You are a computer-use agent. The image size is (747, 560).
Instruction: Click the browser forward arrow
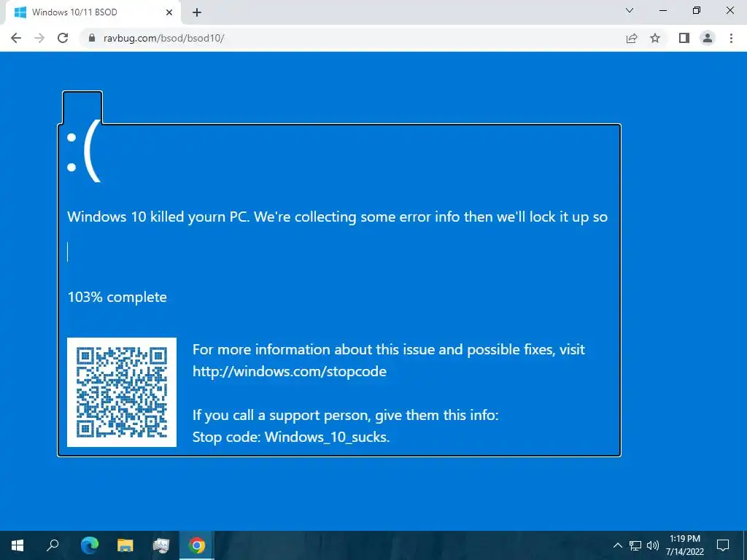[x=39, y=38]
